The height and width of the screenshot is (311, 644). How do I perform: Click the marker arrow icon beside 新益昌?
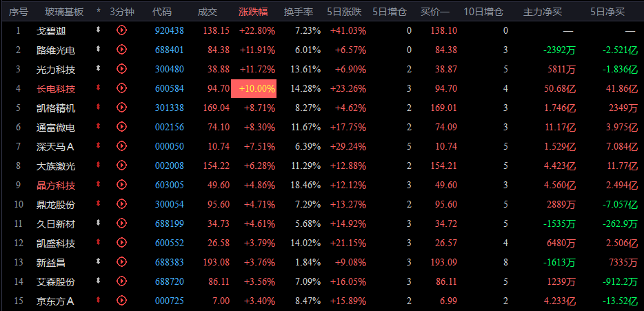(98, 261)
